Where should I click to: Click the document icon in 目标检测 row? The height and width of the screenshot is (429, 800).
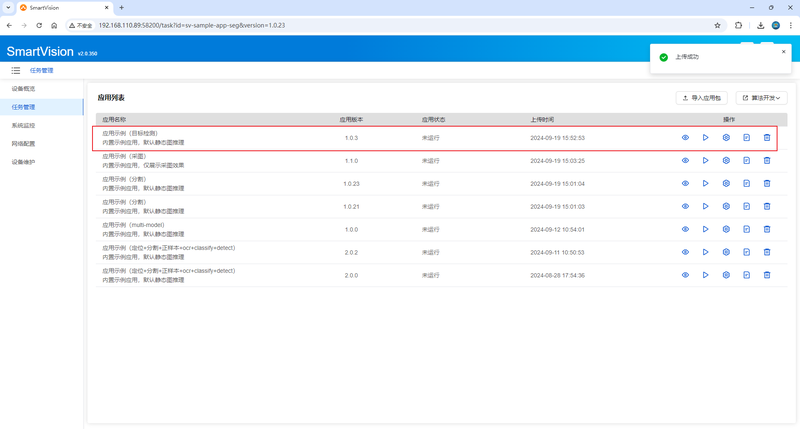[x=746, y=138]
